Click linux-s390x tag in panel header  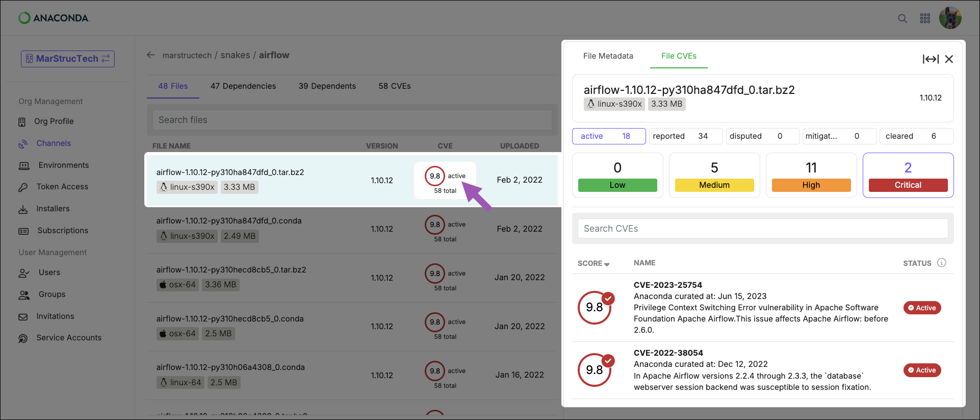(614, 104)
